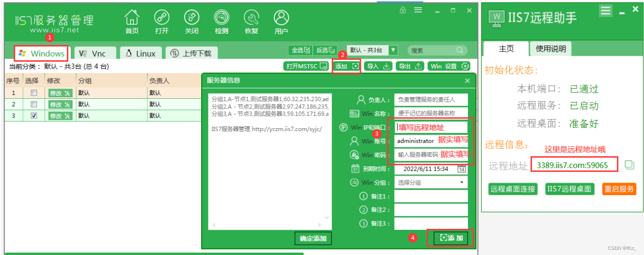Run the 检测 detection icon
Viewport: 644px width, 255px height.
(221, 18)
